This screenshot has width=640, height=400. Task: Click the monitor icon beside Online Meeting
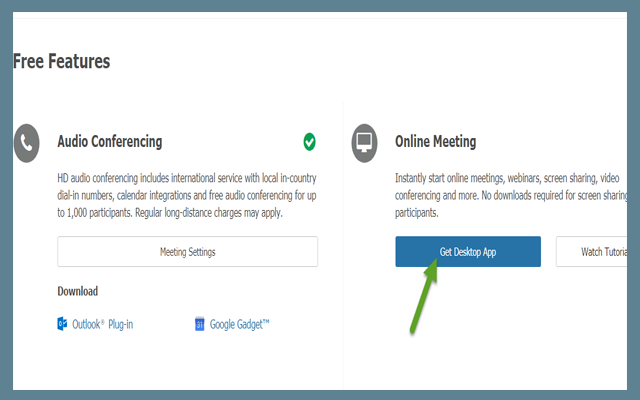point(364,143)
